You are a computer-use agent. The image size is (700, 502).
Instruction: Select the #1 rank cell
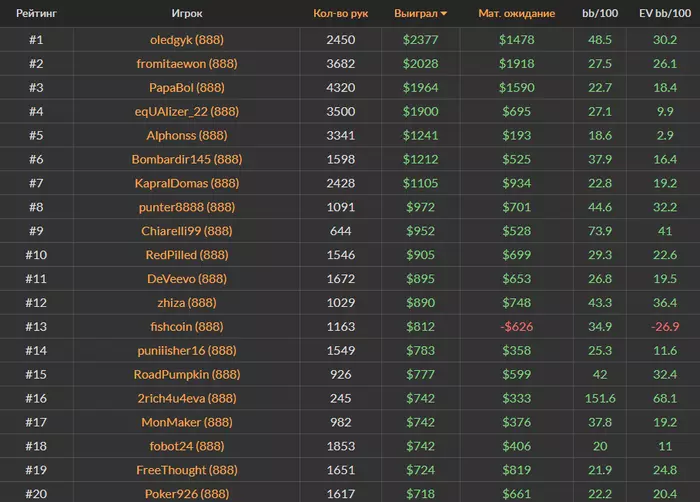coord(36,40)
